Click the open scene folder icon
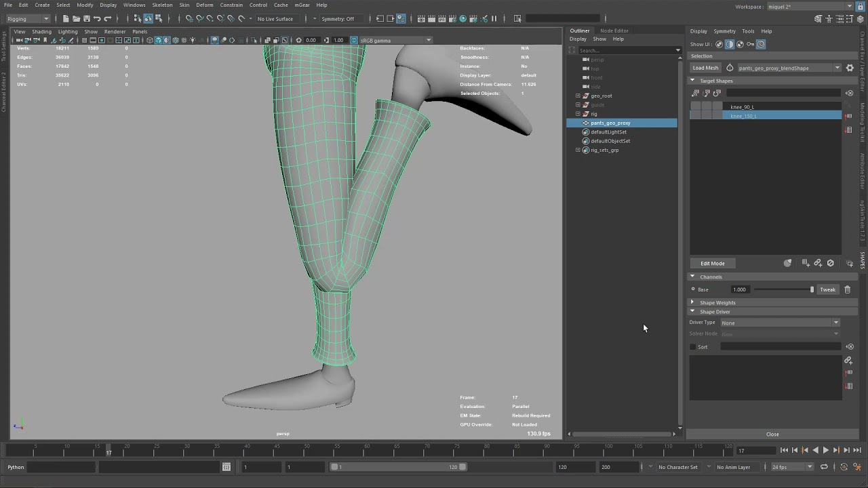Screen dimensions: 868x488 point(76,19)
